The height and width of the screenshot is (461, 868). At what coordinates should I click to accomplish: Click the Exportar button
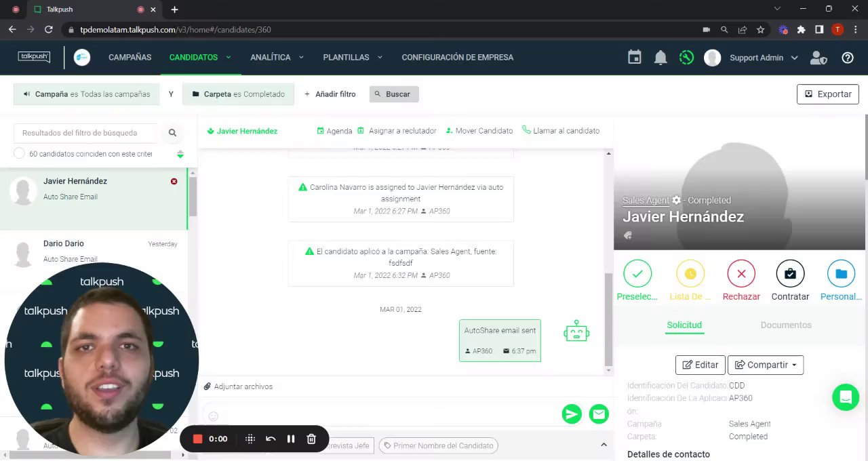(x=828, y=94)
